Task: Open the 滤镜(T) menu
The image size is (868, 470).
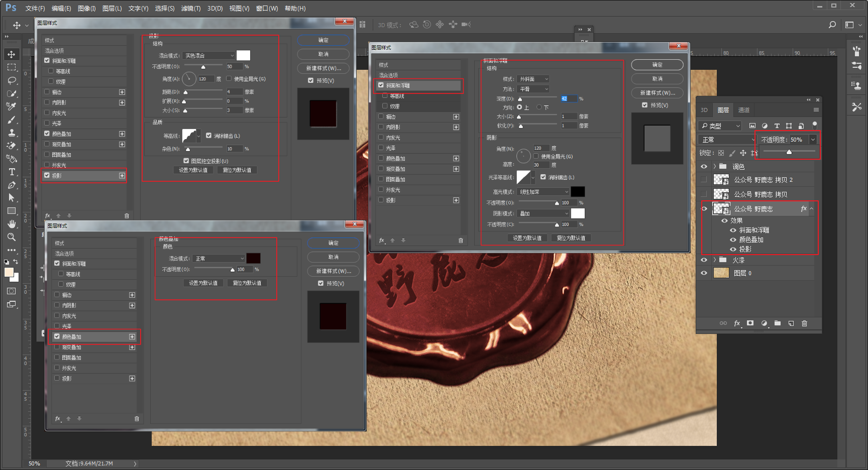Action: pyautogui.click(x=191, y=9)
